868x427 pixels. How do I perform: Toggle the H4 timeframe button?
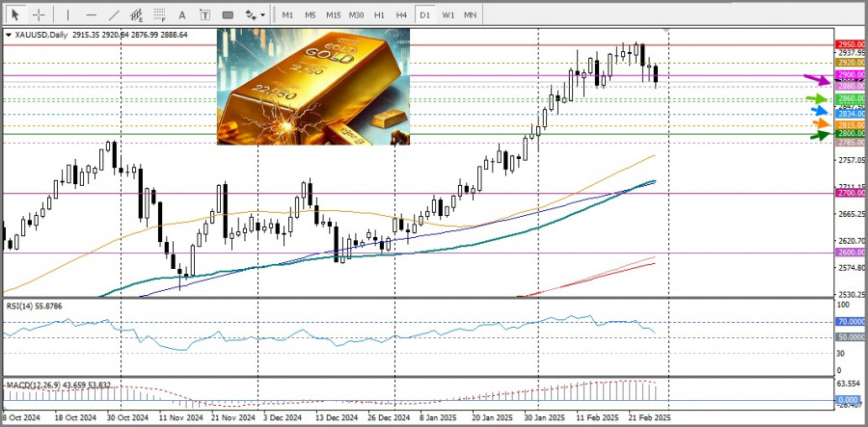[401, 14]
